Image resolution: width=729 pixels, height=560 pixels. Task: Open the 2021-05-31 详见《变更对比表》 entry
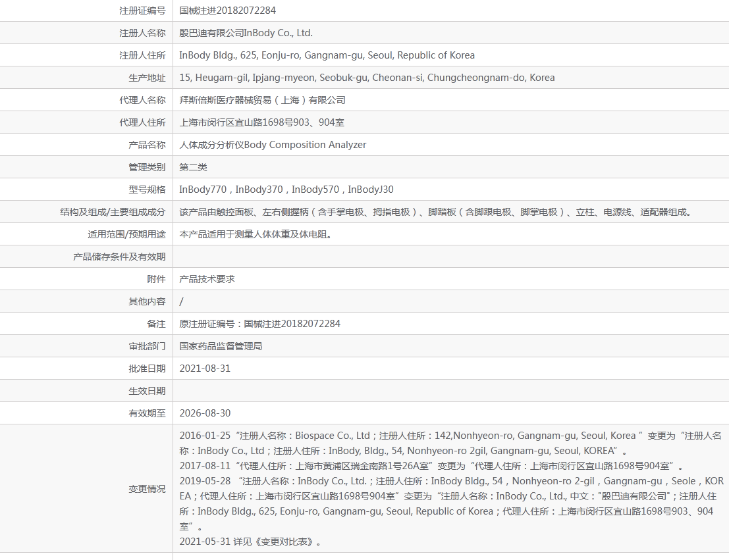pos(250,542)
